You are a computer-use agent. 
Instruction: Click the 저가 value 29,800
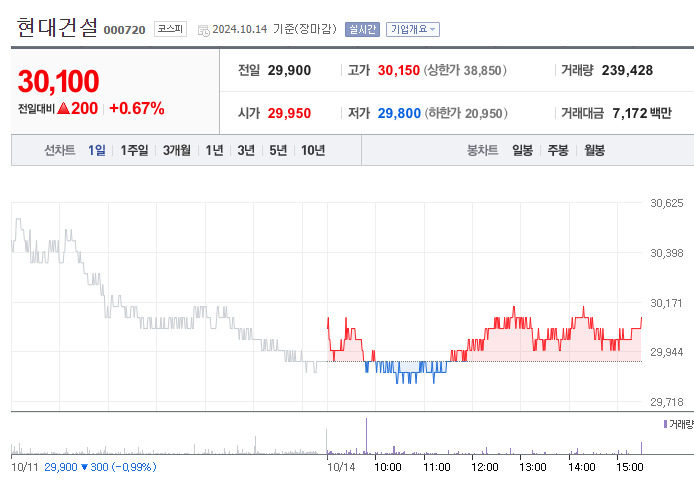(399, 113)
